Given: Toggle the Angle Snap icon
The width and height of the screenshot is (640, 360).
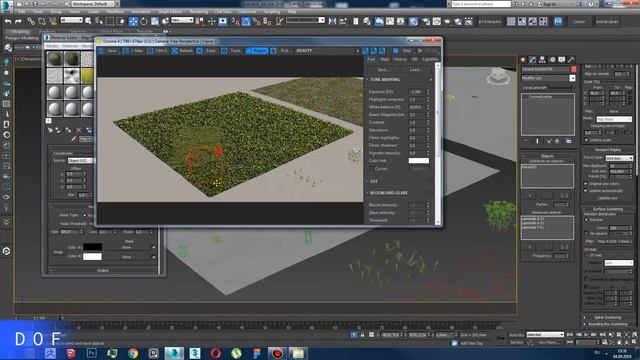Looking at the screenshot, I should pos(246,21).
